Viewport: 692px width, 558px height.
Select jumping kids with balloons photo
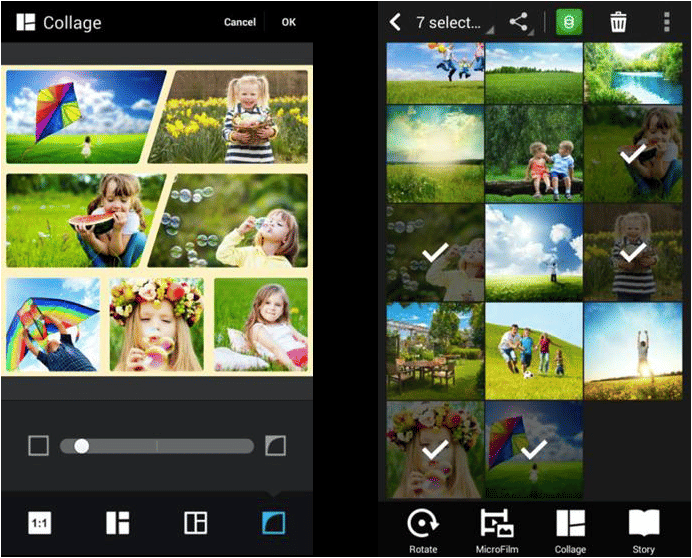tap(435, 73)
